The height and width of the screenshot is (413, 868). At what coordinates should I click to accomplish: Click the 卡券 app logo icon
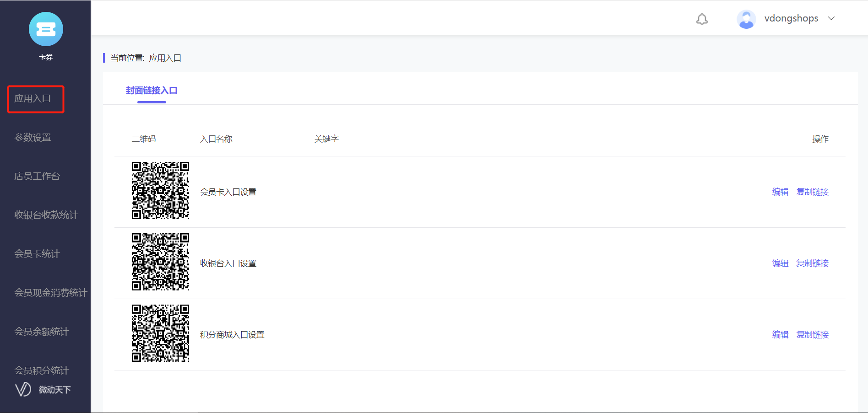pyautogui.click(x=46, y=29)
